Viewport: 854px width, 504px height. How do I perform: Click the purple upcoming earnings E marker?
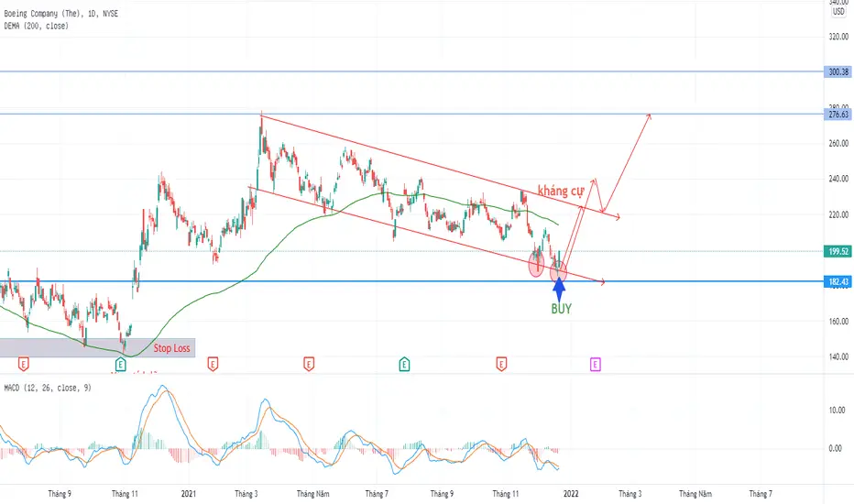596,364
